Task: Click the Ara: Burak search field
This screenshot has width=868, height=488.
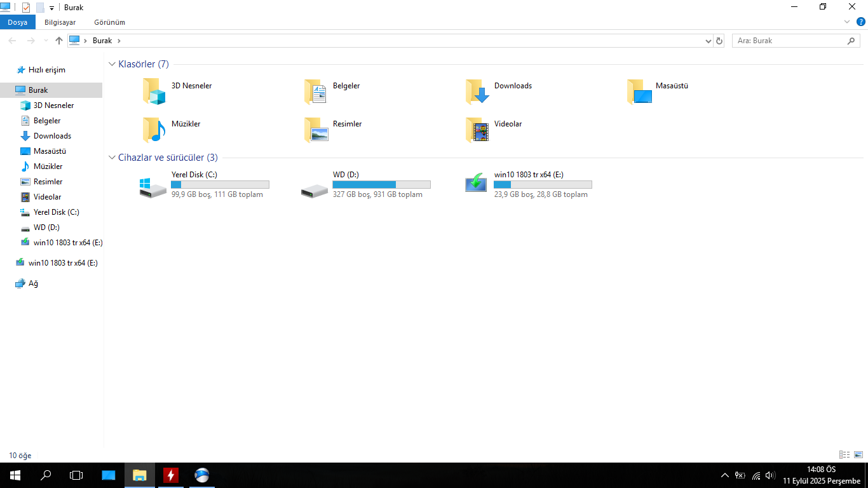Action: coord(790,41)
